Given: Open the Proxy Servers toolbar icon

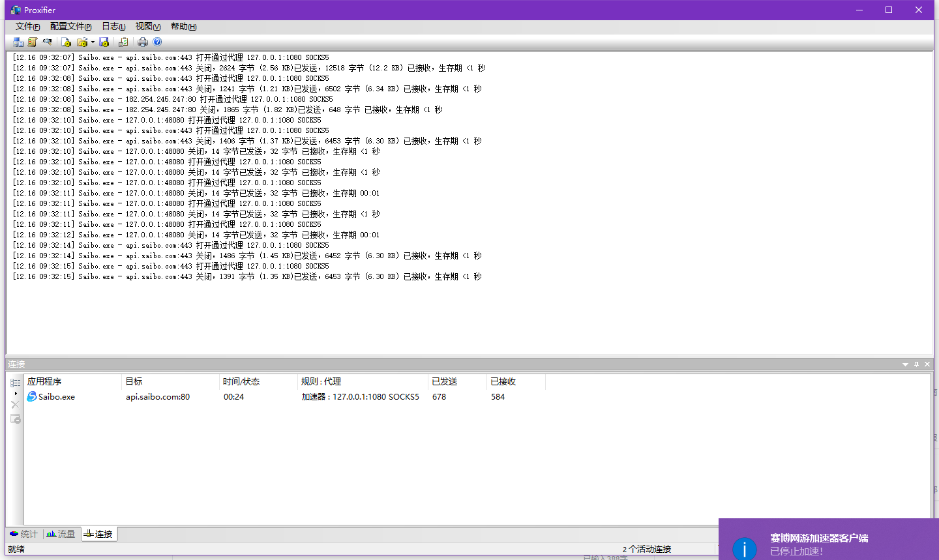Looking at the screenshot, I should [18, 42].
